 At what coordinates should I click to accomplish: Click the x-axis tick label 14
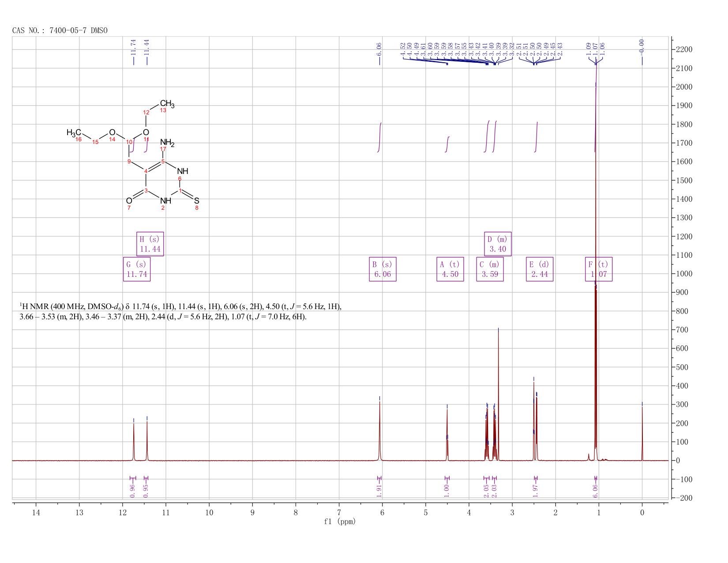point(36,513)
